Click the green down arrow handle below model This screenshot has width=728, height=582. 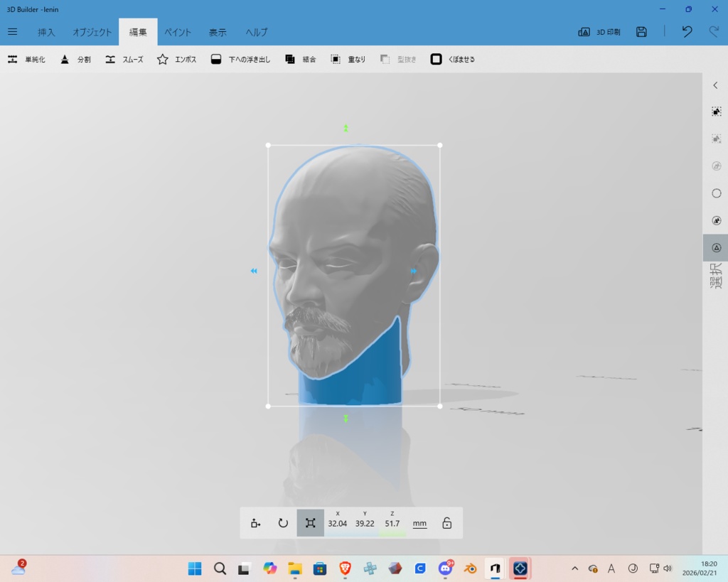point(346,418)
